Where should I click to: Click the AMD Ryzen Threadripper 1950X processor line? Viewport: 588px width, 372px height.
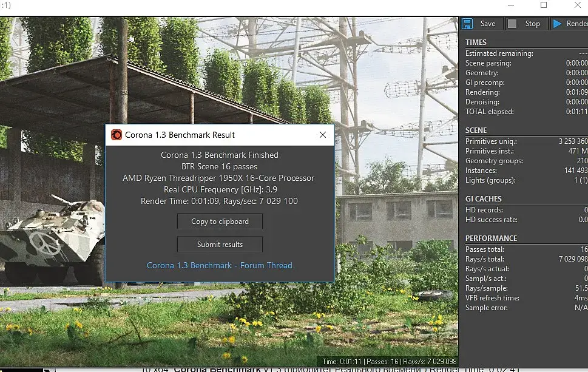pyautogui.click(x=218, y=178)
